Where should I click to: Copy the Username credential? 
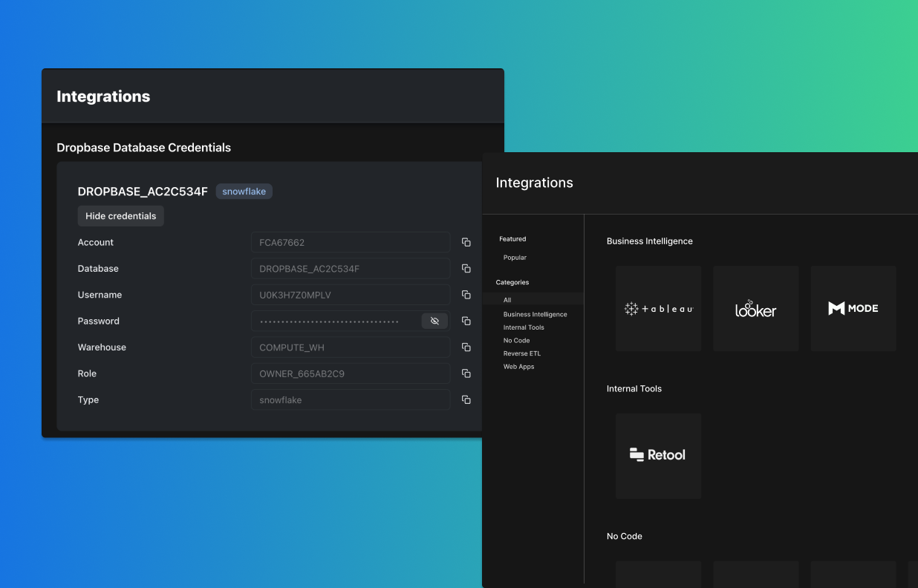coord(466,295)
